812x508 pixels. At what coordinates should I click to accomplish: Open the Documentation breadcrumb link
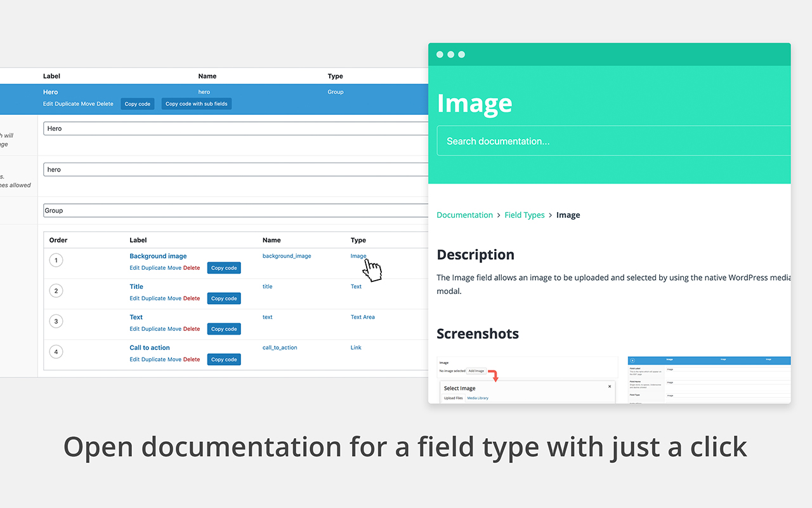464,215
